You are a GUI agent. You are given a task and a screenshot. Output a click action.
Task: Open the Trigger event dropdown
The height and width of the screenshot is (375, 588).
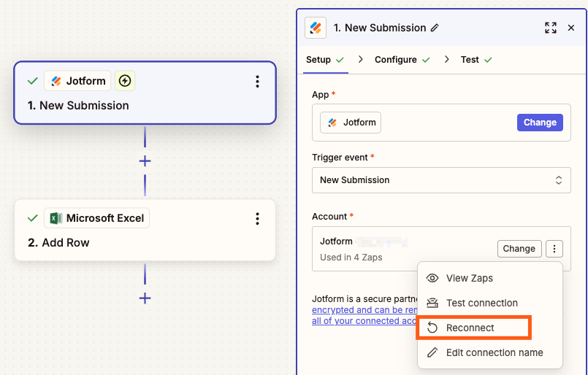click(x=441, y=180)
